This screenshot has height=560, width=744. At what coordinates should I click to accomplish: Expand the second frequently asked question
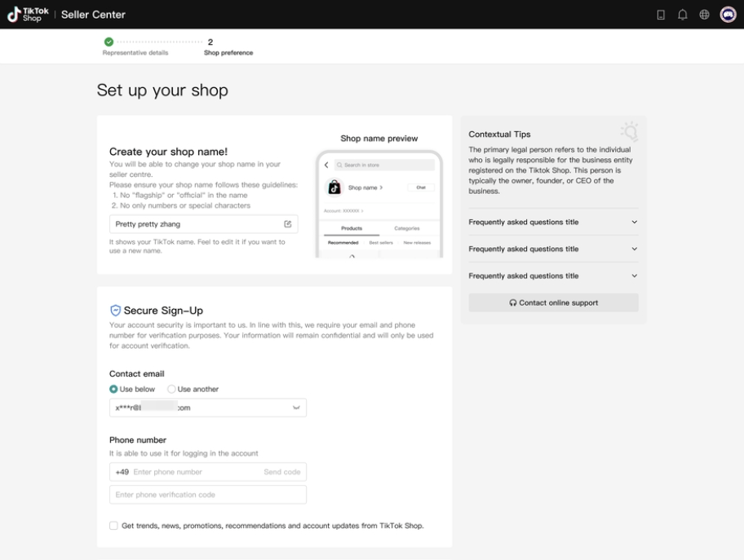553,249
